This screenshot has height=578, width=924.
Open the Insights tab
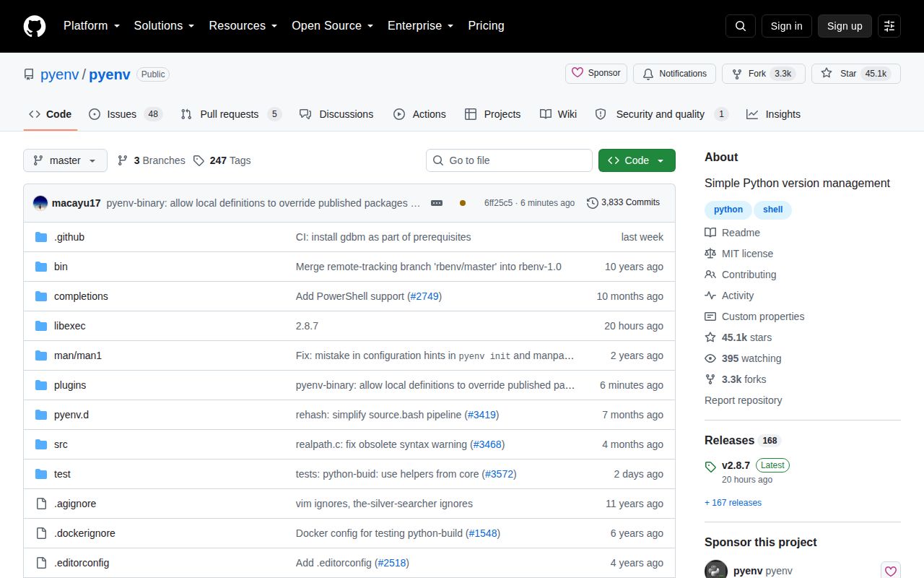click(773, 114)
